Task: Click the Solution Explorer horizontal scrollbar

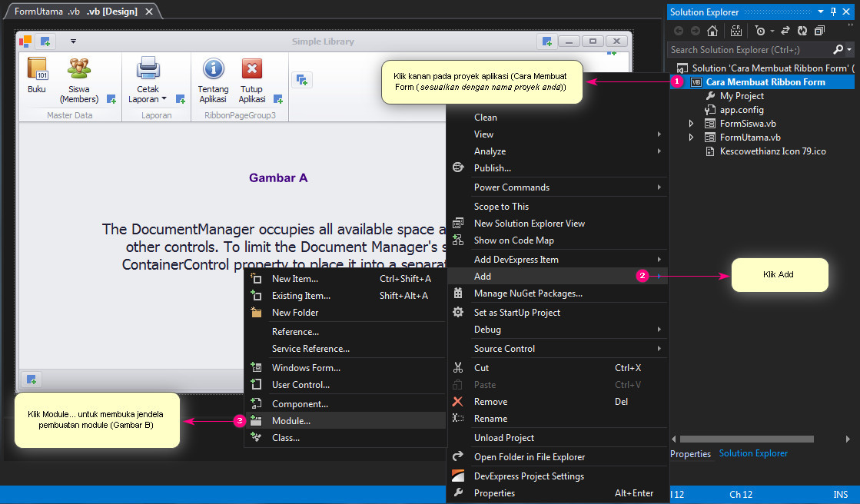Action: point(746,439)
